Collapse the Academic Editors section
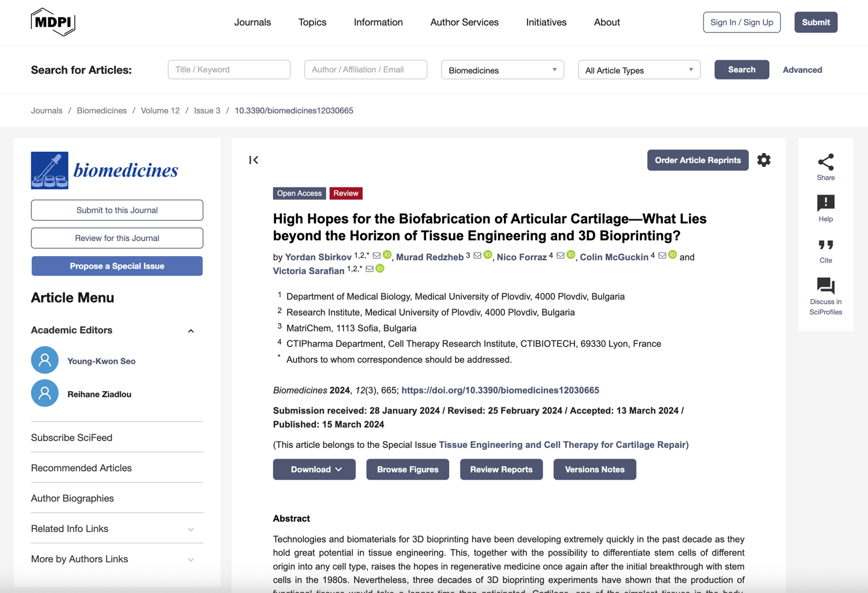Screen dimensions: 868x593 191,331
